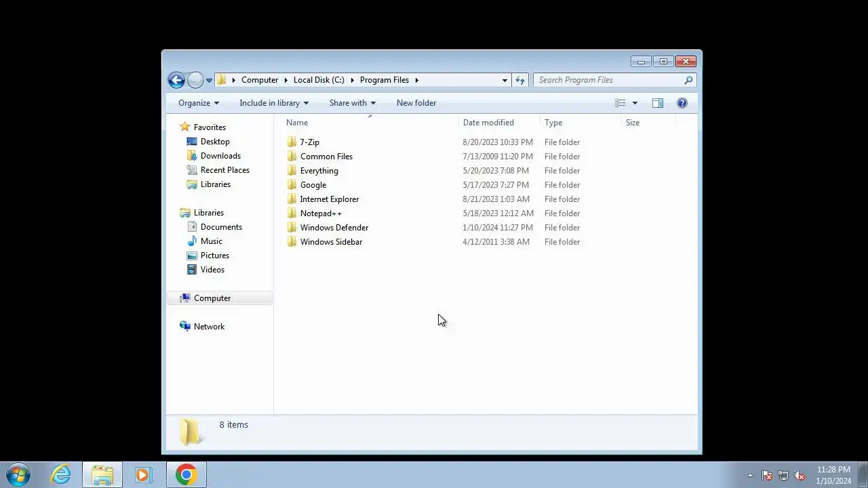
Task: Open Recent Places in navigation pane
Action: pyautogui.click(x=224, y=170)
